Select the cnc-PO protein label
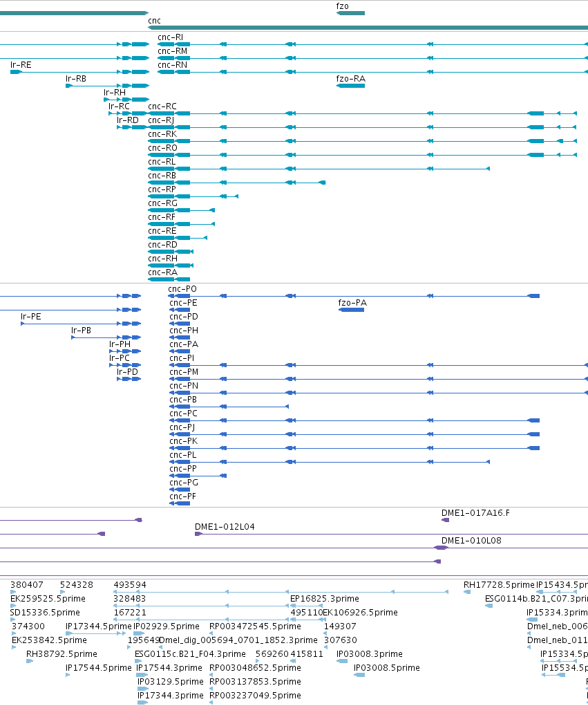 point(182,289)
